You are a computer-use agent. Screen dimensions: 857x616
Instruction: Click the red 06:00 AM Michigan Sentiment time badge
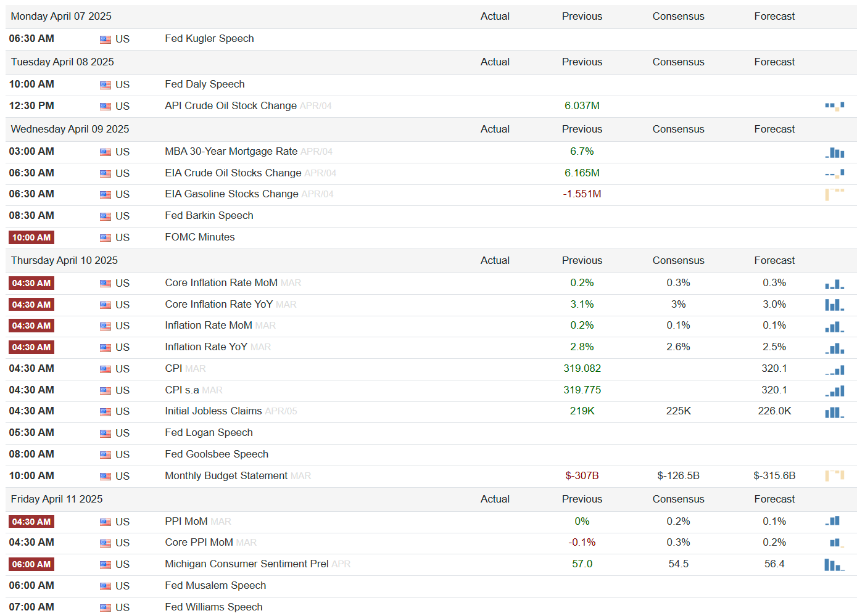(x=31, y=564)
